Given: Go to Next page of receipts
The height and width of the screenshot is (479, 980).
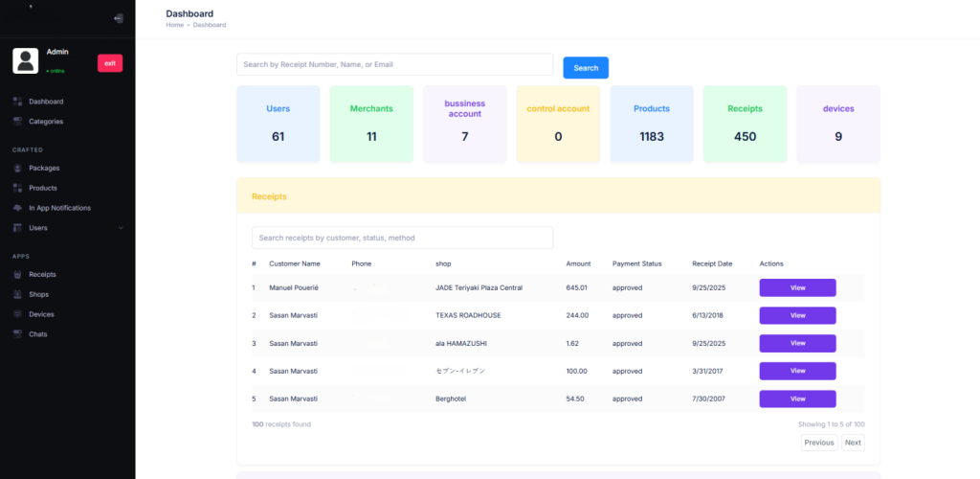Looking at the screenshot, I should point(852,443).
